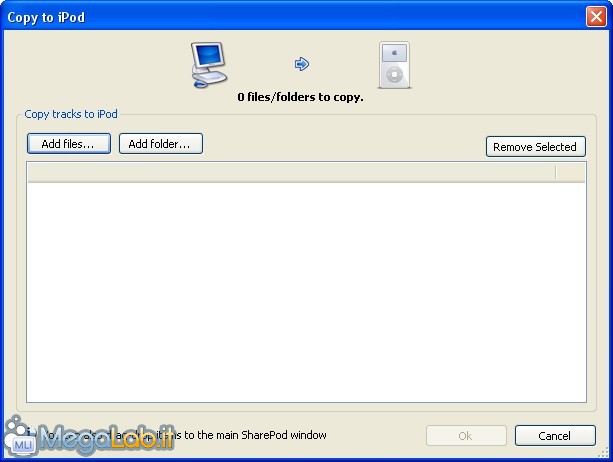Click the Add files... button

[69, 144]
